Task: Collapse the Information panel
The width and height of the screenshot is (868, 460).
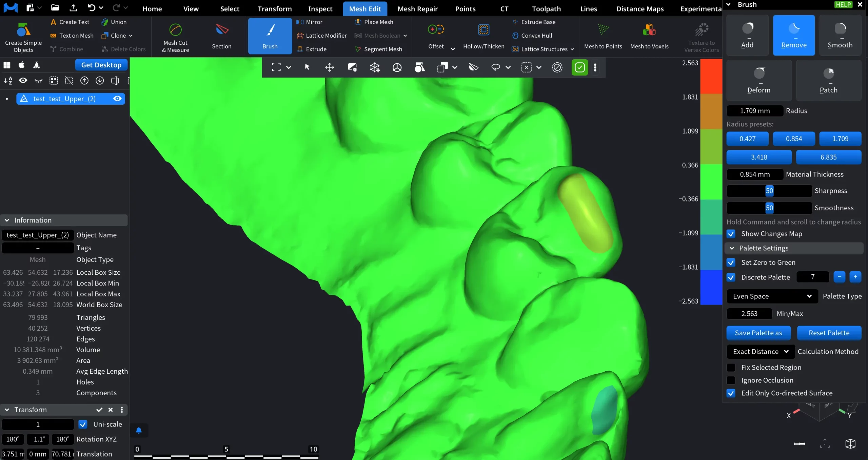Action: pyautogui.click(x=7, y=220)
